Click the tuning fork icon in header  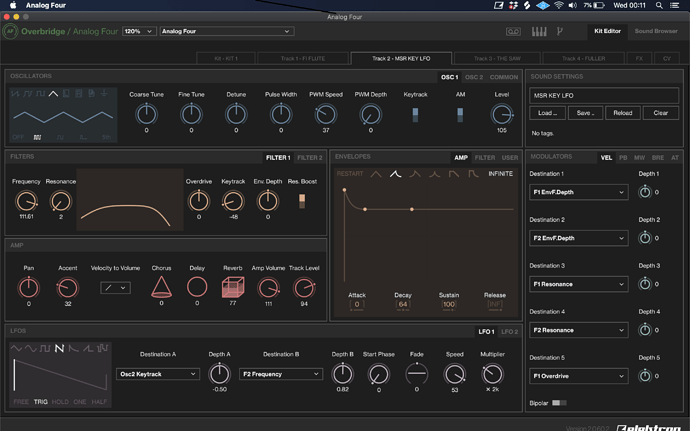point(559,31)
